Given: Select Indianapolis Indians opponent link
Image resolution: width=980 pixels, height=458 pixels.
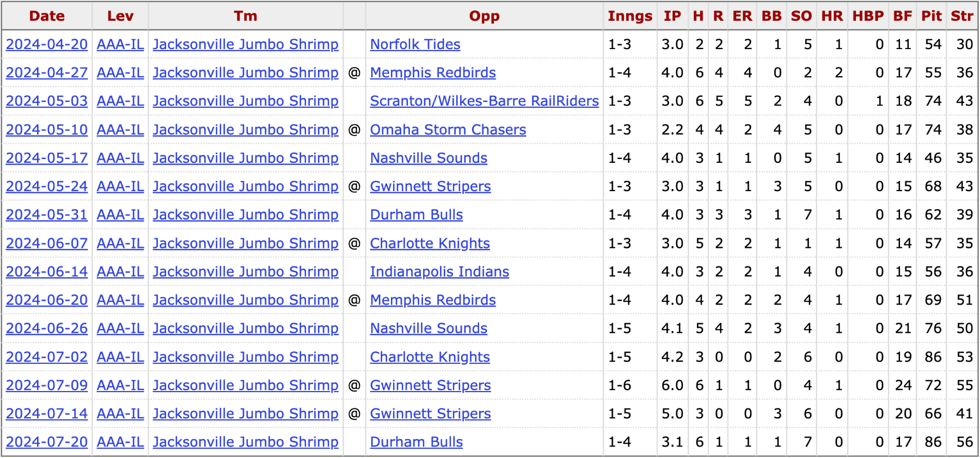Looking at the screenshot, I should (439, 271).
